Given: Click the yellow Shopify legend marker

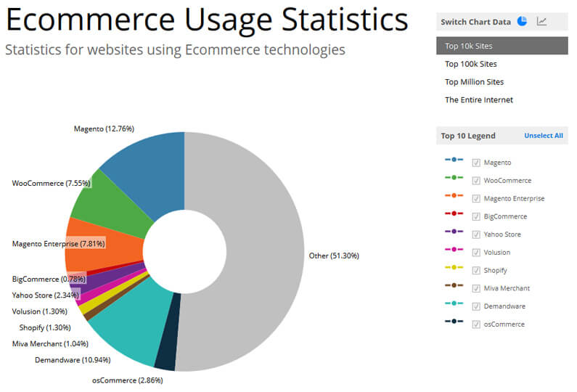Looking at the screenshot, I should pos(454,267).
